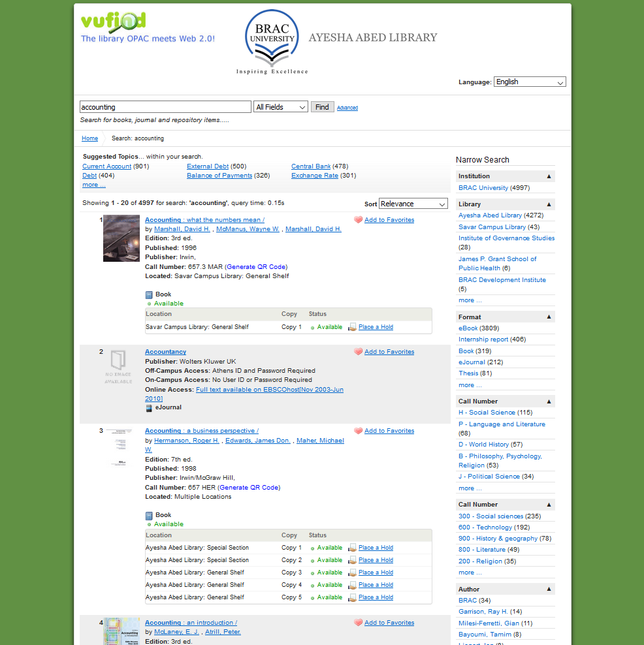Viewport: 644px width, 645px height.
Task: Filter by Internship report format
Action: click(x=483, y=339)
